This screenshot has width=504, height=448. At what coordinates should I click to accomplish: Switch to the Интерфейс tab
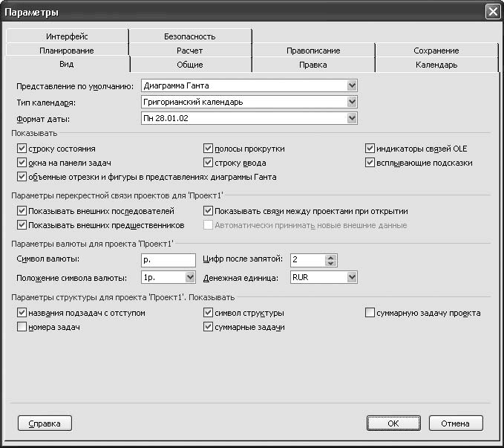point(67,36)
